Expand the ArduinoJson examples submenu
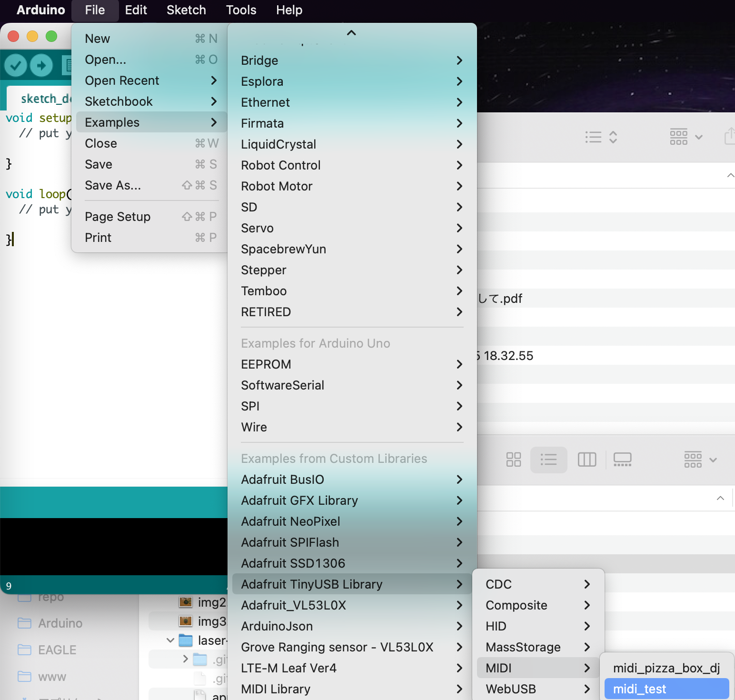Image resolution: width=735 pixels, height=700 pixels. pos(352,626)
